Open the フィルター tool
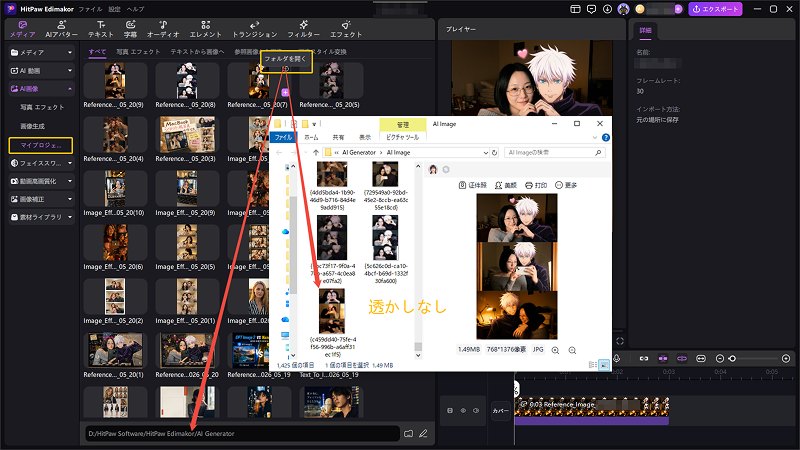This screenshot has width=800, height=450. 304,29
